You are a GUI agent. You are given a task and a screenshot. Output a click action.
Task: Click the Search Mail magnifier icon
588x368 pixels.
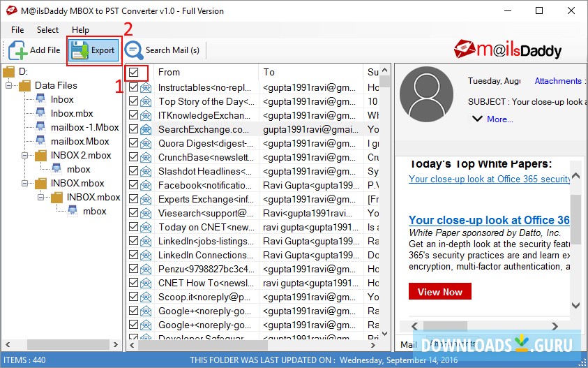[133, 50]
